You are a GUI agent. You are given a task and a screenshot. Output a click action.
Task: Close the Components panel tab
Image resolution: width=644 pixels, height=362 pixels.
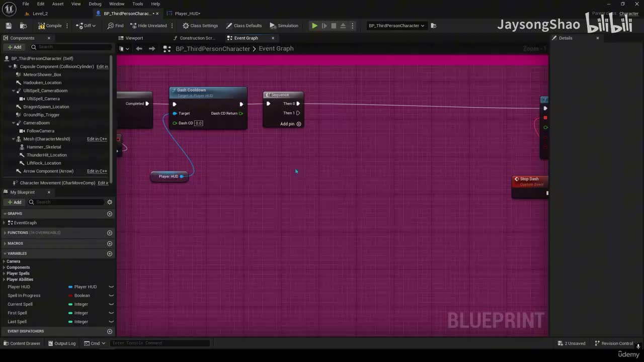pyautogui.click(x=49, y=38)
